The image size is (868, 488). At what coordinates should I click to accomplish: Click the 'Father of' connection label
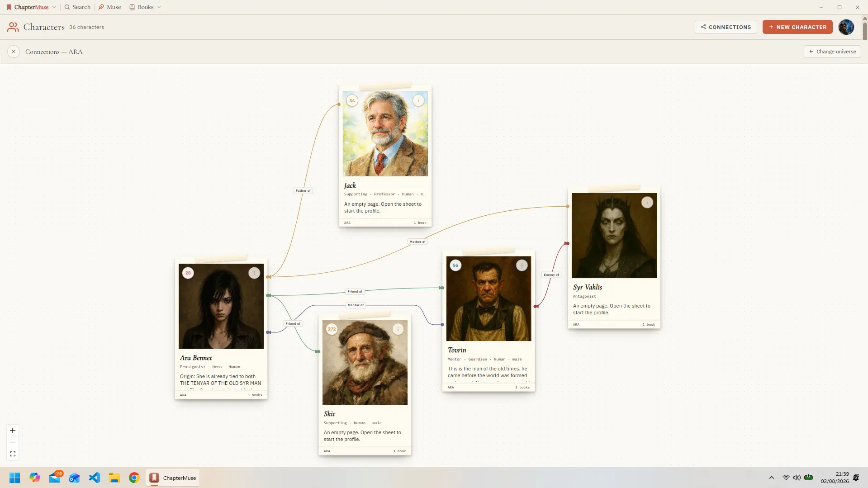(303, 191)
